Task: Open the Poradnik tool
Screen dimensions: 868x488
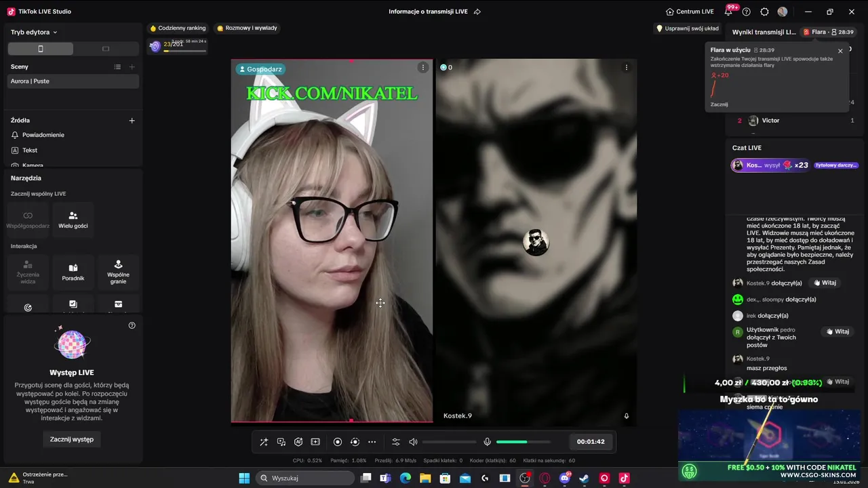Action: pos(73,272)
